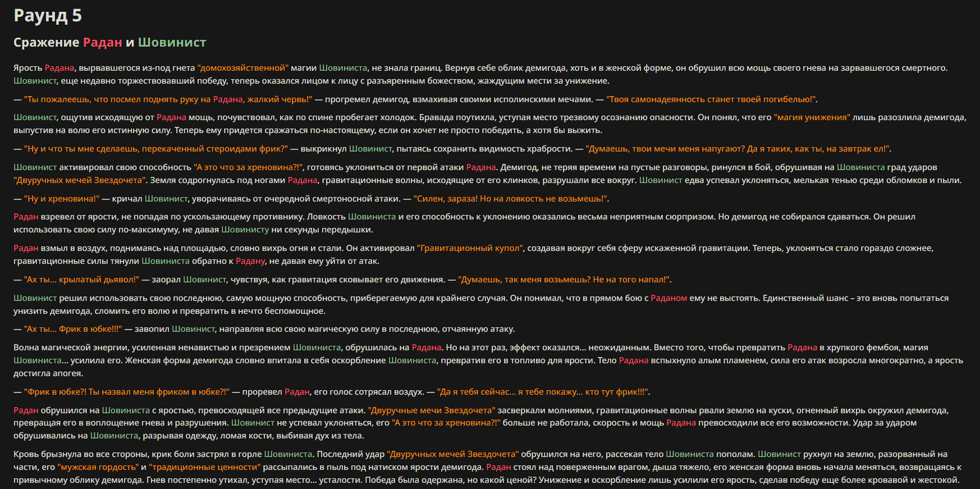This screenshot has height=489, width=980.
Task: Click red "Радана" before "вспыхнуло алым пламенем"
Action: pos(634,360)
